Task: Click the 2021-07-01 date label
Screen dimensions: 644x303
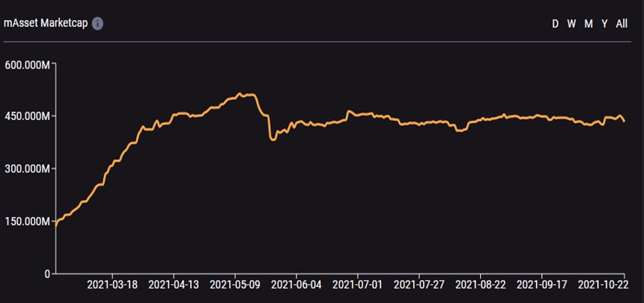Action: click(357, 284)
